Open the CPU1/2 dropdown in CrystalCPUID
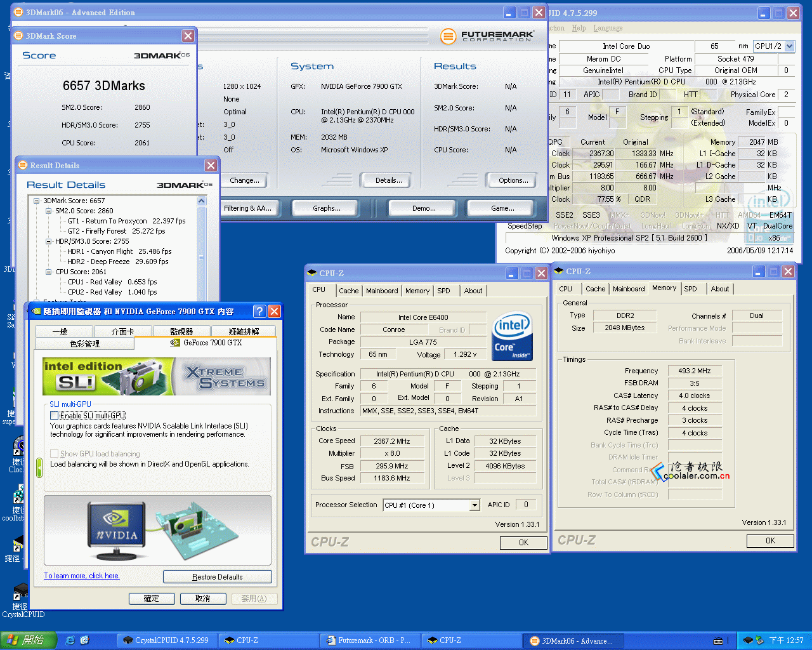 point(789,46)
